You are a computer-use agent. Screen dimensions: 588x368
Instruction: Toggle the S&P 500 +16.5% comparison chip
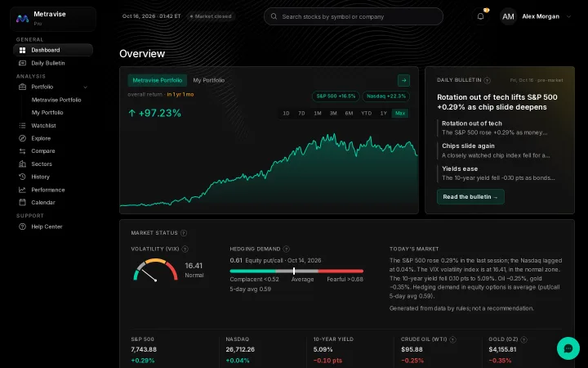(x=336, y=96)
